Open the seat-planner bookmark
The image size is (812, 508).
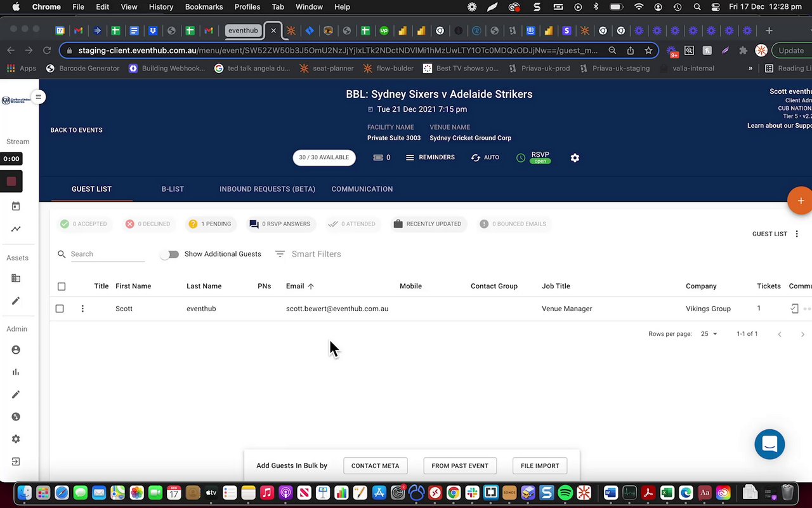[x=327, y=68]
